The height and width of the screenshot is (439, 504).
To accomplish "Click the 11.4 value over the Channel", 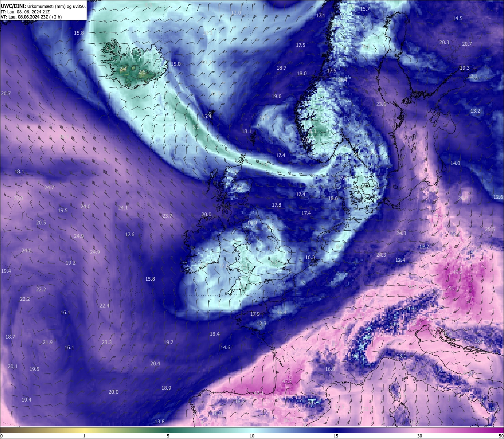I will [x=282, y=312].
